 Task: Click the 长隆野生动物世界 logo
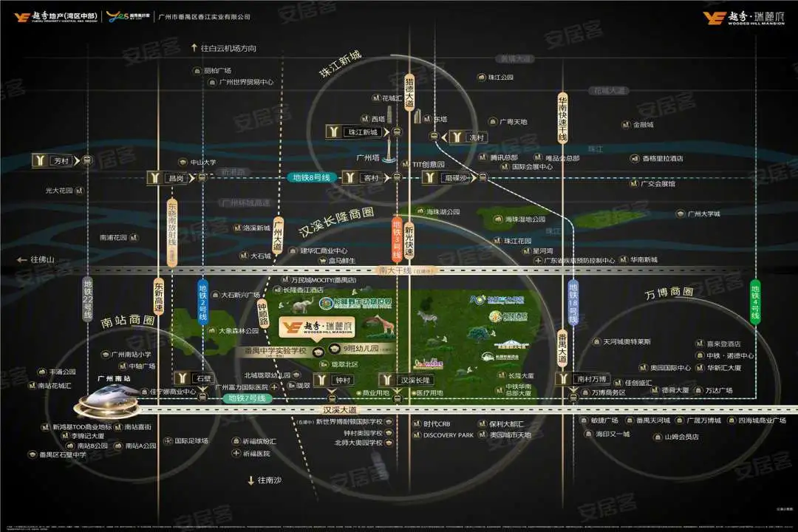[x=355, y=304]
